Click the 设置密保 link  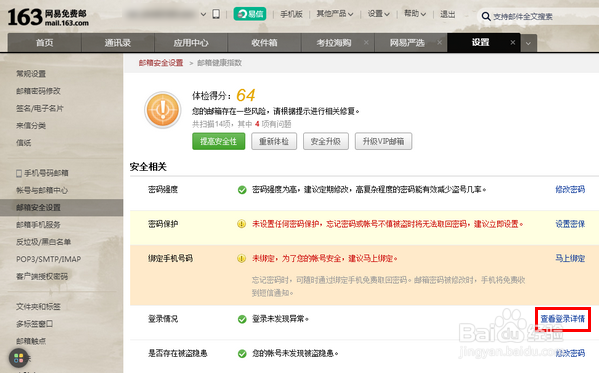pyautogui.click(x=570, y=224)
